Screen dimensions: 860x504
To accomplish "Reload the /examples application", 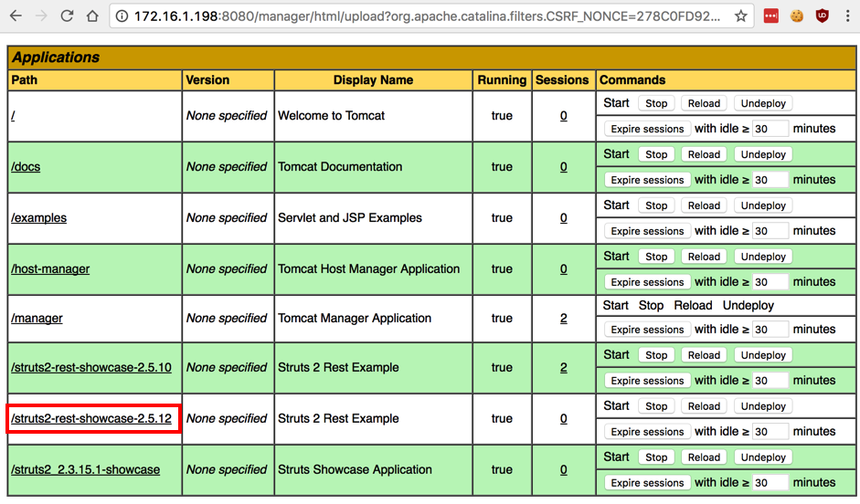I will point(704,205).
